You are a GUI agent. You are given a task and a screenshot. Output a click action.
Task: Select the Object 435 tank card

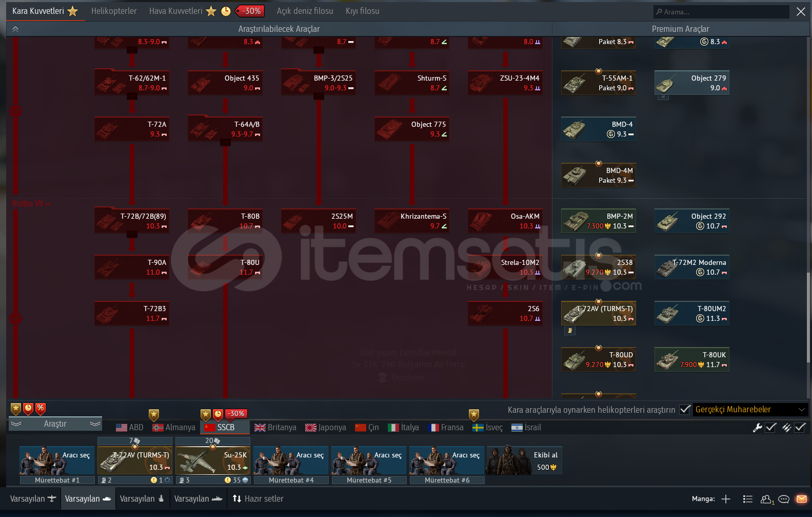coord(225,83)
